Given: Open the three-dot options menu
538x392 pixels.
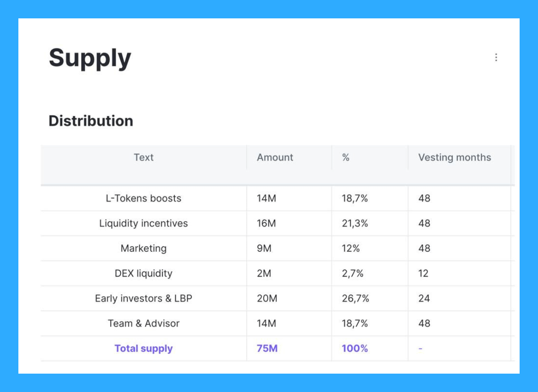Looking at the screenshot, I should (x=496, y=57).
